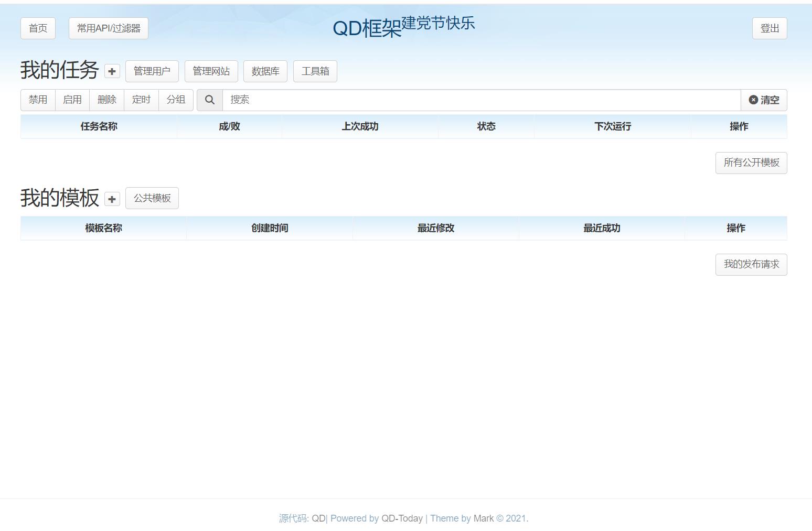Click 操作 header in template table
Viewport: 812px width, 531px height.
(x=736, y=228)
